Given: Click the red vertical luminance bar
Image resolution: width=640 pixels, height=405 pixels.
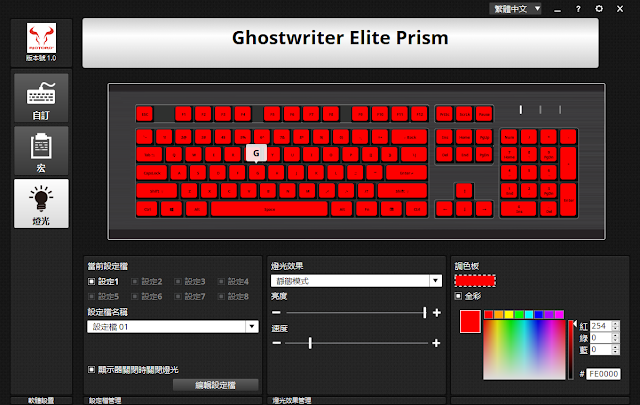Looking at the screenshot, I should tap(571, 350).
